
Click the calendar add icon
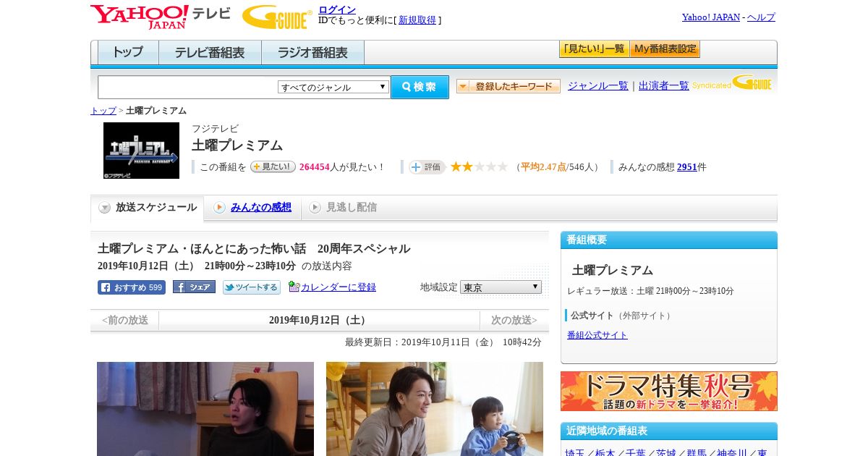(x=294, y=287)
